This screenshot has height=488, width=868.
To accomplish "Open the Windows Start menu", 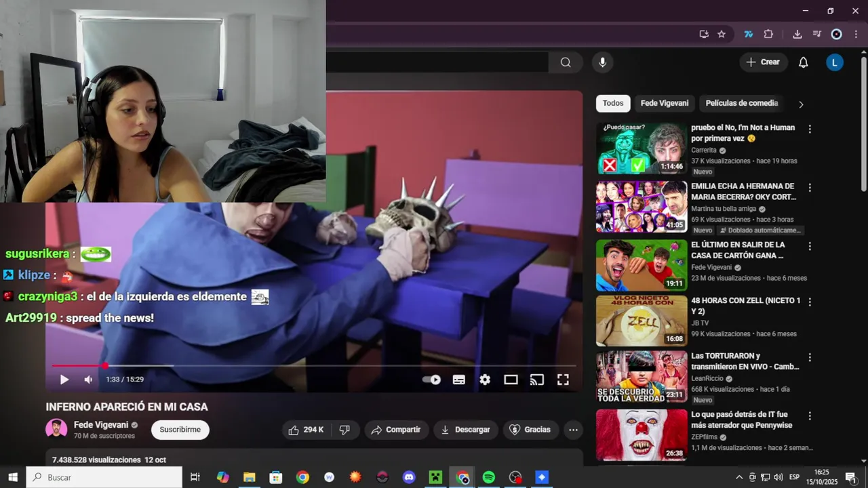I will point(13,477).
